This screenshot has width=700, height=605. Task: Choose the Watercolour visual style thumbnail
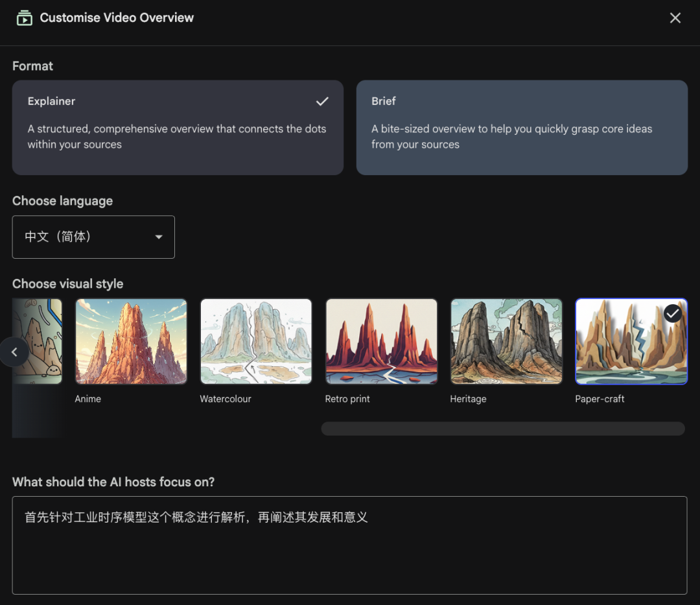click(x=256, y=341)
